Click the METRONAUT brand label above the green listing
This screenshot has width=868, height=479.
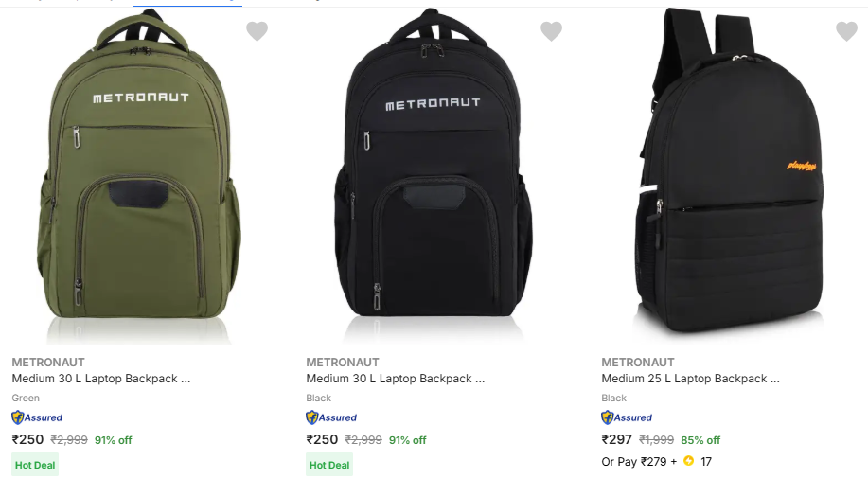coord(49,362)
